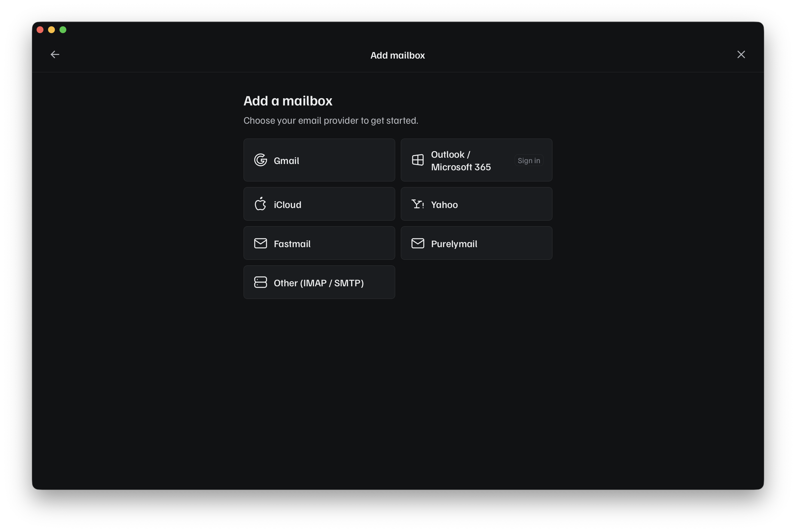Choose the Gmail provider label

[x=286, y=161]
